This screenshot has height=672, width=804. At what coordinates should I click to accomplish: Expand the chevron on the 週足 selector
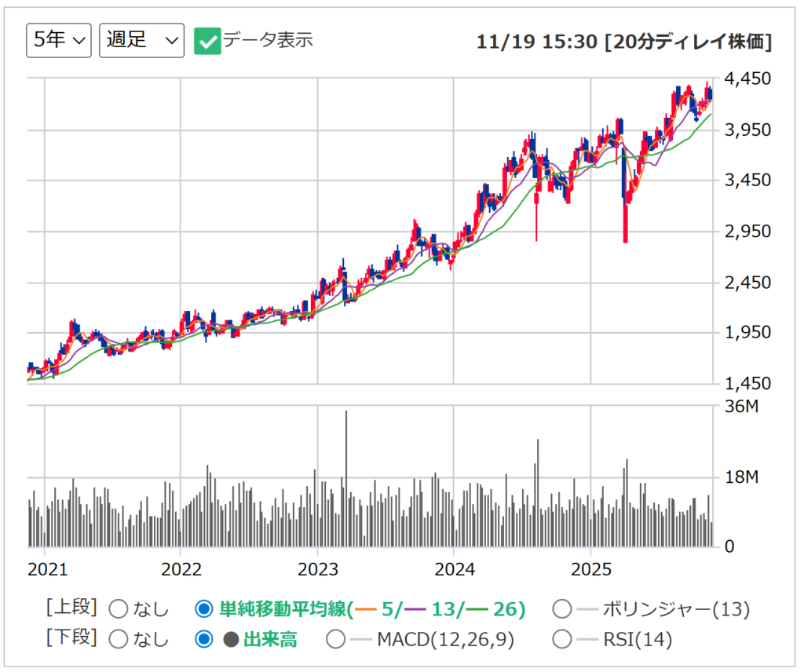coord(174,39)
